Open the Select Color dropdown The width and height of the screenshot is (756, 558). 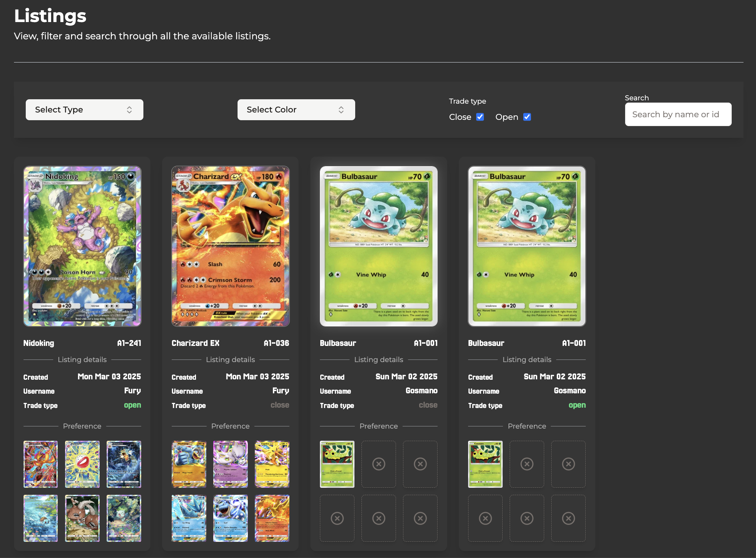(296, 110)
